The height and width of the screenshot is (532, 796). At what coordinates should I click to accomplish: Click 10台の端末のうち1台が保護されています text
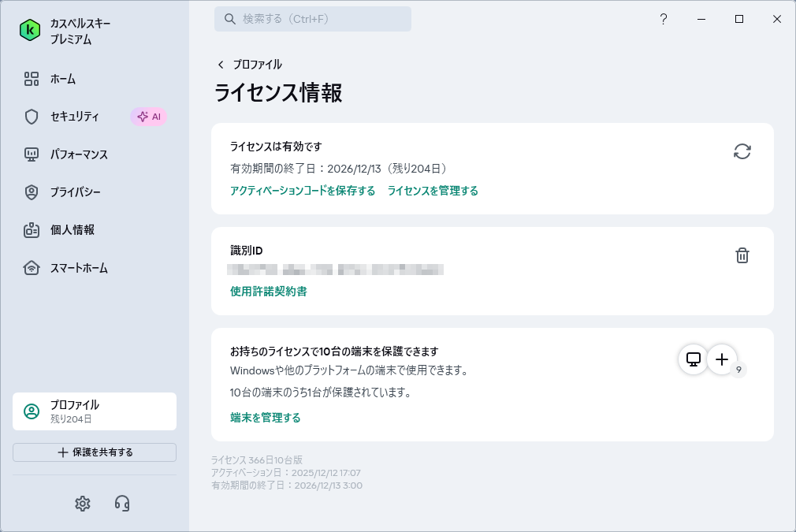tap(321, 392)
